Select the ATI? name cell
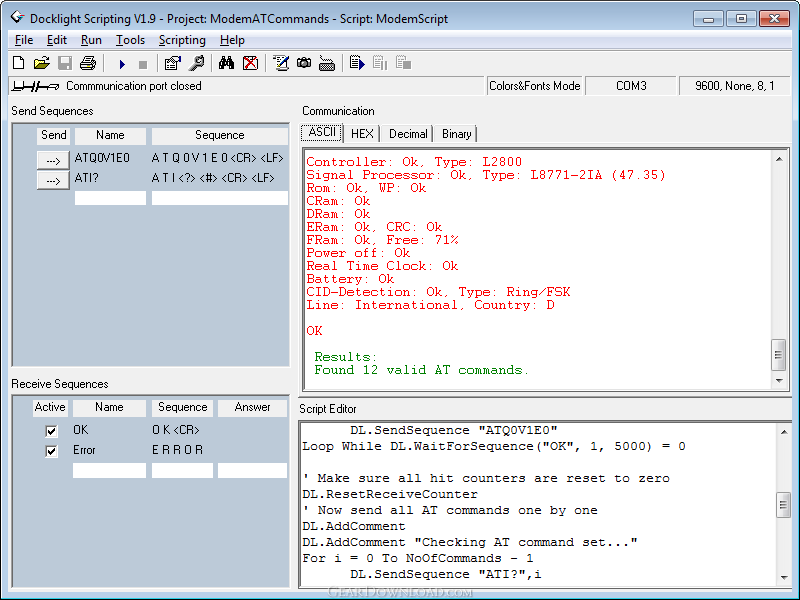800x600 pixels. pos(87,178)
